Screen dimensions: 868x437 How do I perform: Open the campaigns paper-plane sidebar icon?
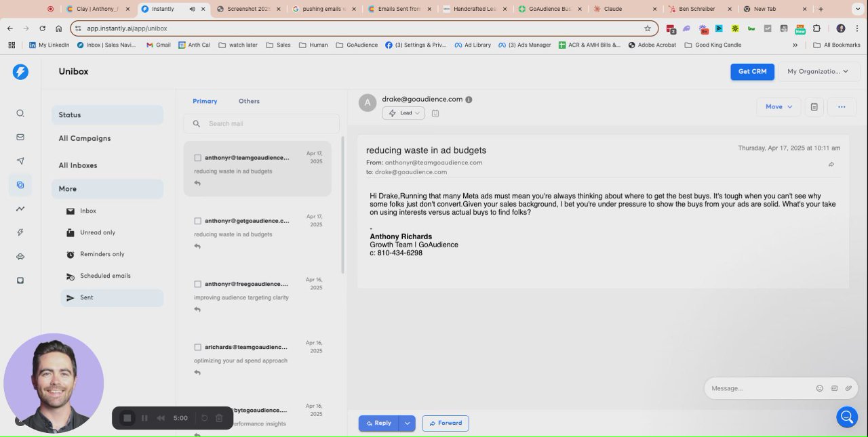click(20, 161)
